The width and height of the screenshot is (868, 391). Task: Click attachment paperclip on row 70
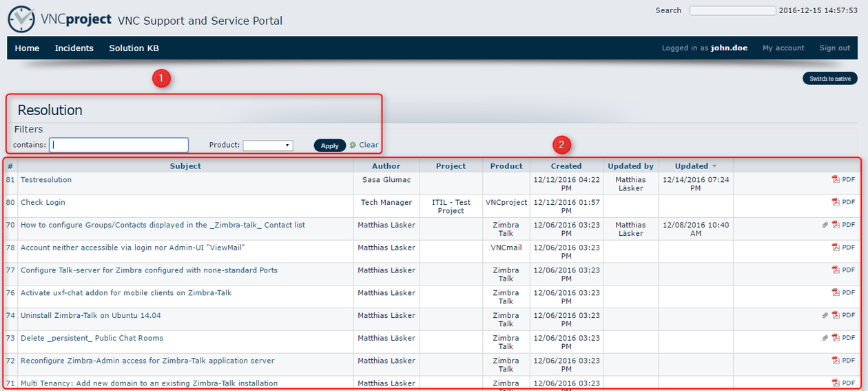coord(825,225)
